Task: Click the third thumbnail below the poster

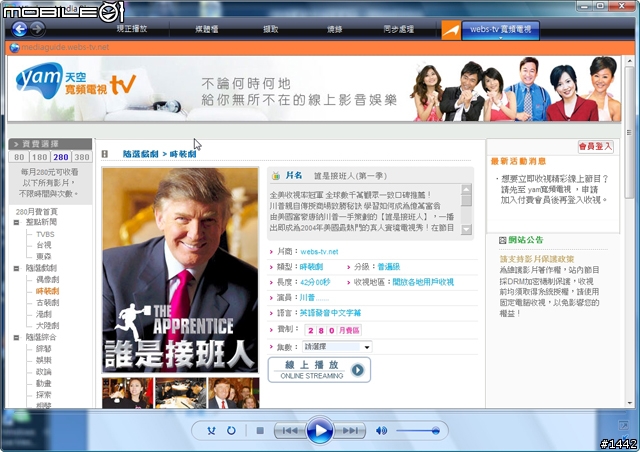Action: (233, 393)
